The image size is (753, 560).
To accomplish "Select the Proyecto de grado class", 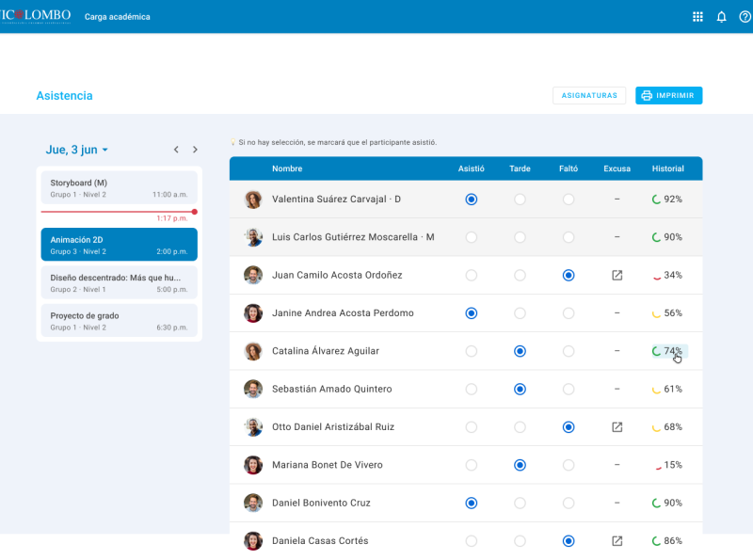I will [x=119, y=321].
